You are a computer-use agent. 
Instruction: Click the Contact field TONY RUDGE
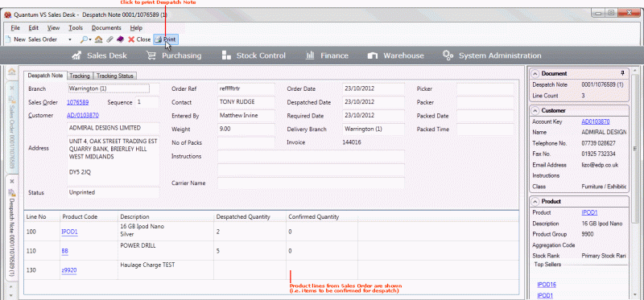pyautogui.click(x=246, y=102)
